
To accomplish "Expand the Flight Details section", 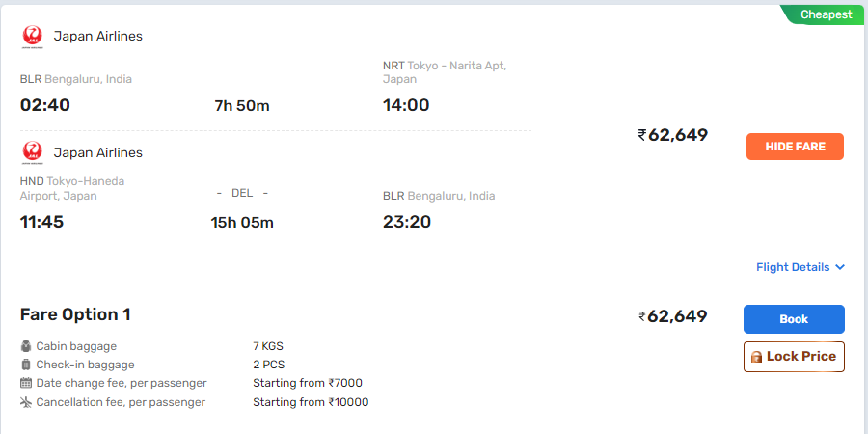I will pos(792,267).
